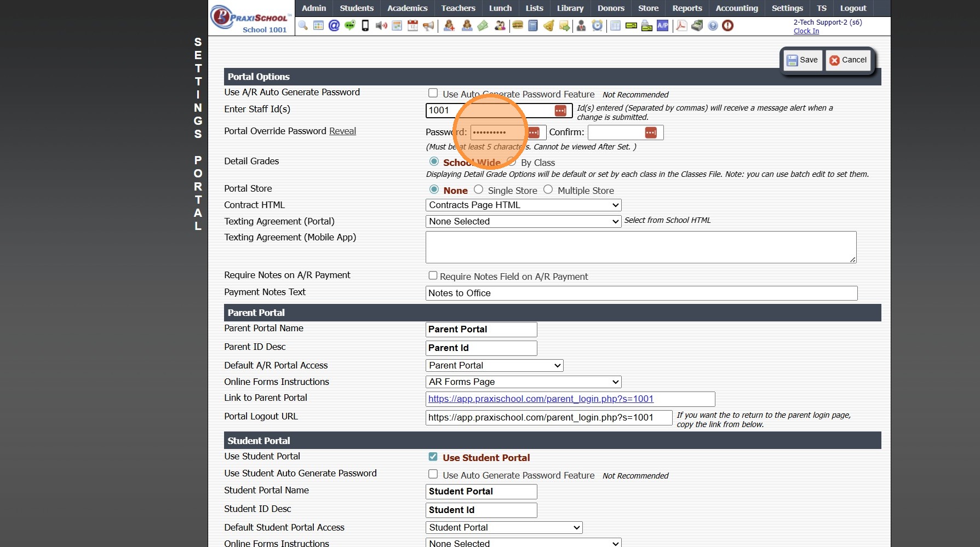Click the add student icon with plus
Screen dimensions: 980x547
(x=449, y=26)
